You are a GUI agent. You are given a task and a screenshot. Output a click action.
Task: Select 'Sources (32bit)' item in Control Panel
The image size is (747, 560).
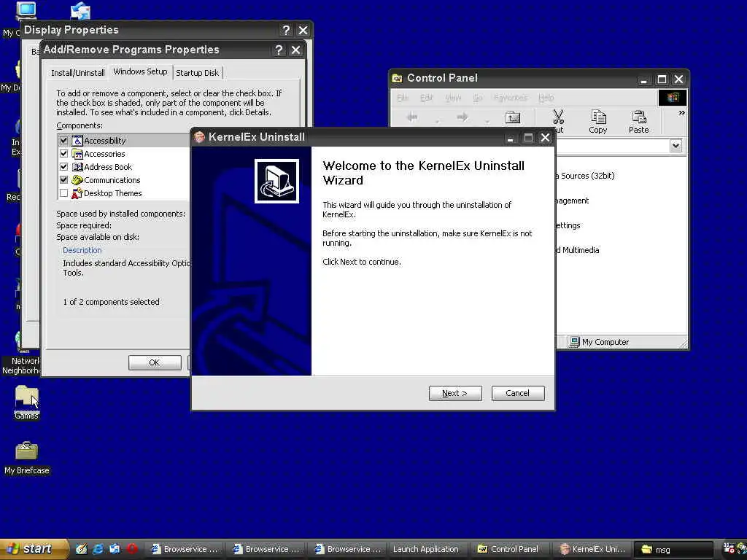tap(587, 176)
